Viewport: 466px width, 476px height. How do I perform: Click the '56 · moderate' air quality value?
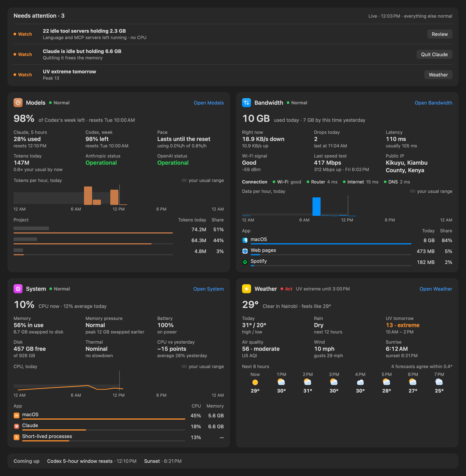[x=260, y=349]
